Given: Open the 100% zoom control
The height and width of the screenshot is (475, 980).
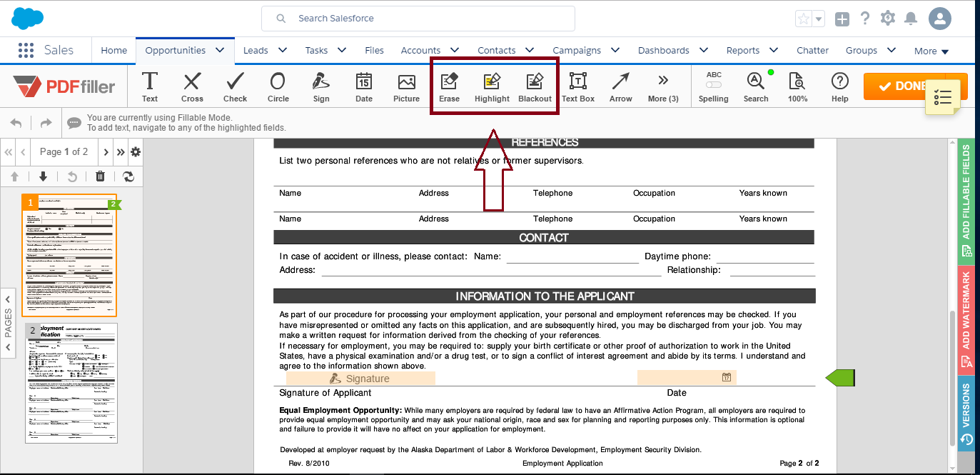Looking at the screenshot, I should pyautogui.click(x=797, y=87).
